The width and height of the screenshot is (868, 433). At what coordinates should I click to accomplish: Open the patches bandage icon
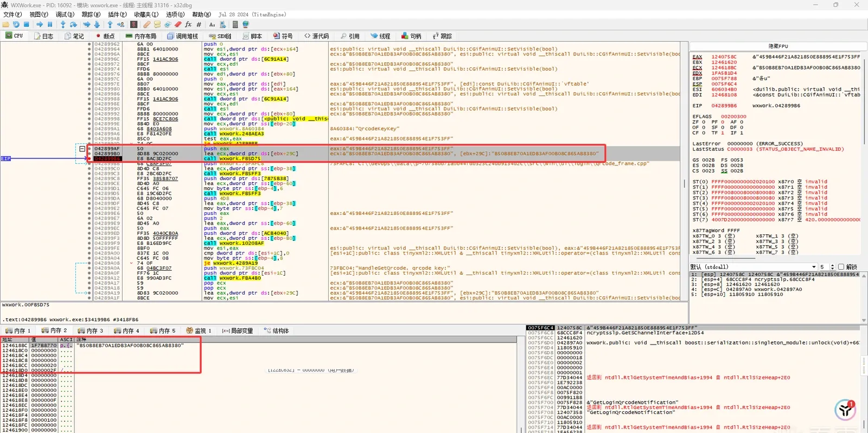pyautogui.click(x=147, y=24)
